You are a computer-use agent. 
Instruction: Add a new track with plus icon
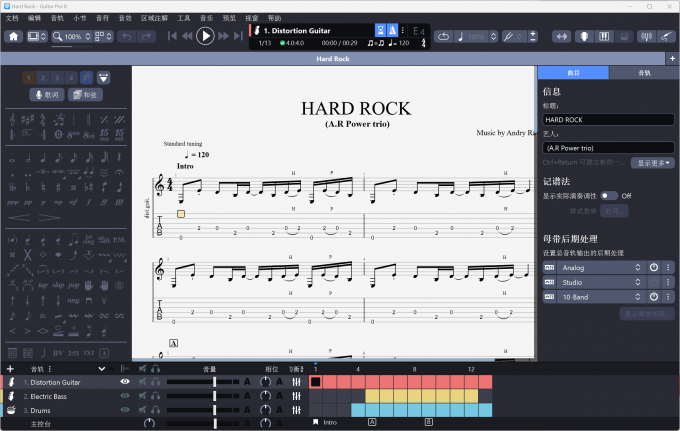pyautogui.click(x=10, y=368)
